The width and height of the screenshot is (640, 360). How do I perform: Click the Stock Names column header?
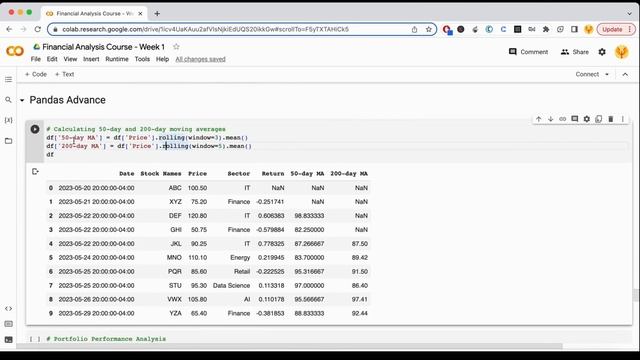coord(161,173)
